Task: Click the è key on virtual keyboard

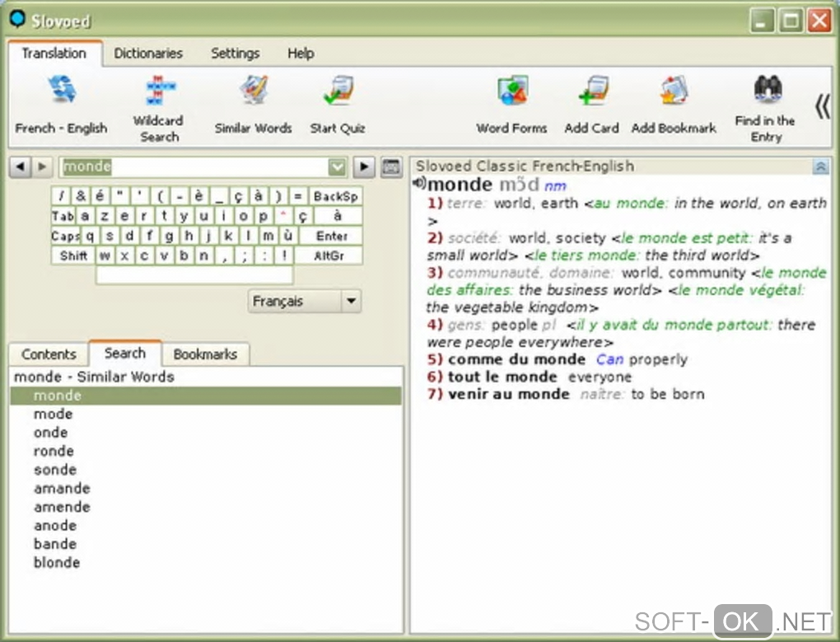Action: point(198,197)
